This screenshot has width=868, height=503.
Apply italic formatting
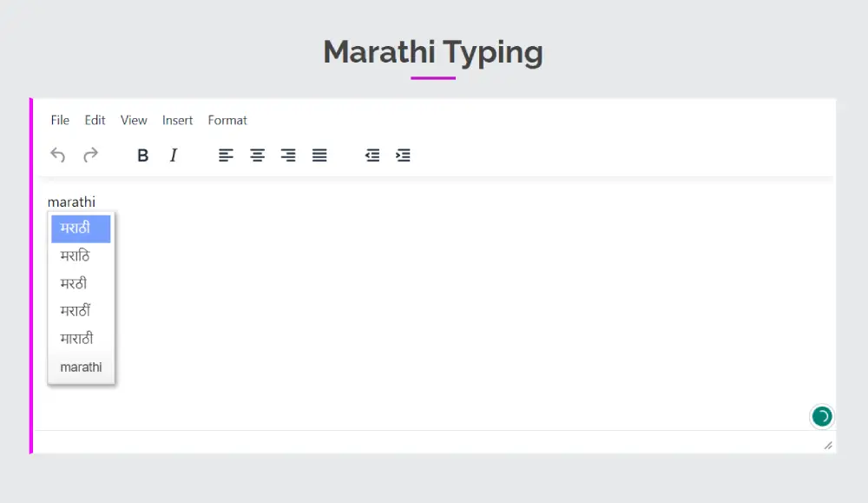tap(174, 155)
